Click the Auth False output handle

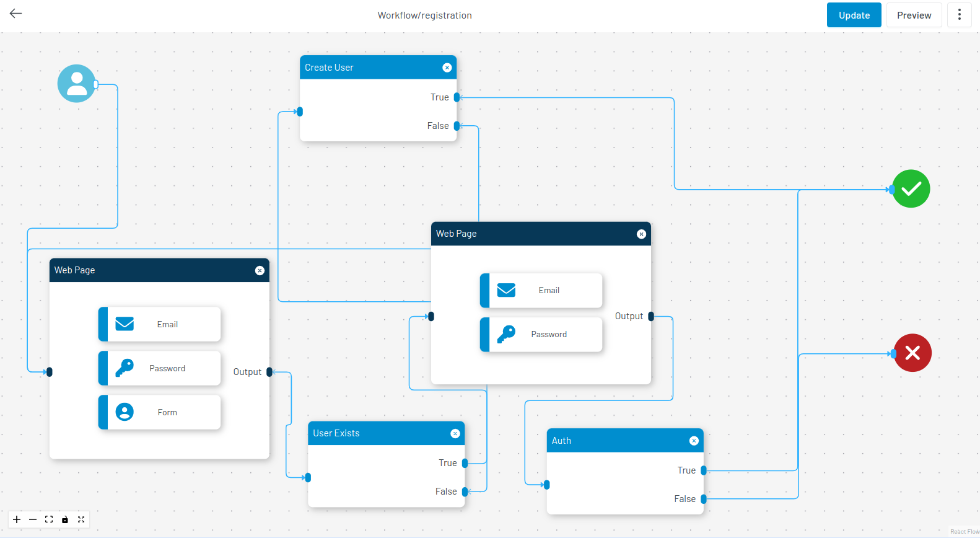(x=704, y=499)
